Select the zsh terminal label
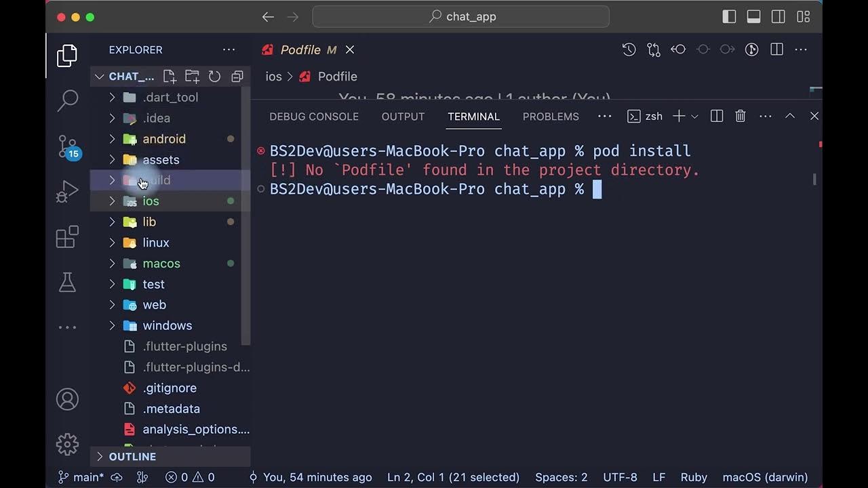Viewport: 868px width, 488px height. 645,117
